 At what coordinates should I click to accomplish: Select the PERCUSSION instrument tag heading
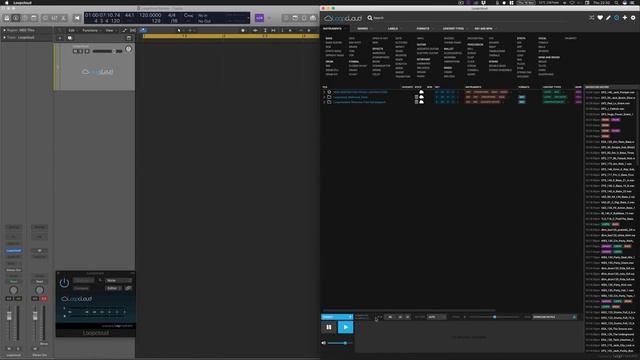475,45
